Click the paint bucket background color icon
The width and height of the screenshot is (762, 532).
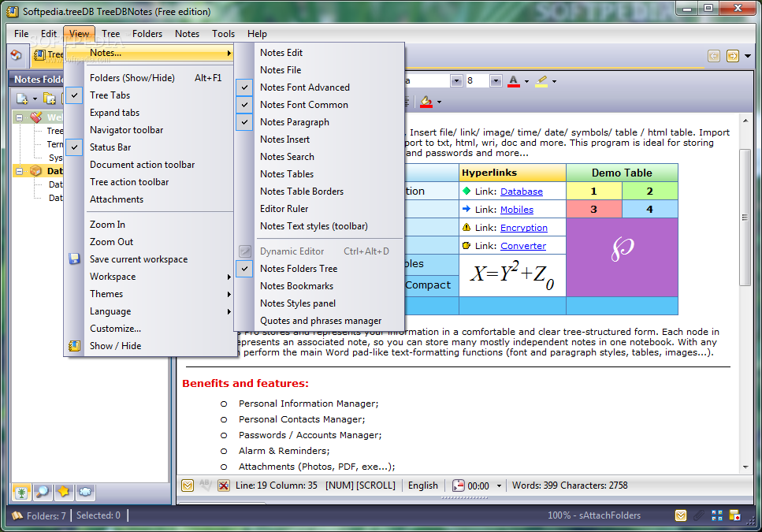pyautogui.click(x=426, y=101)
